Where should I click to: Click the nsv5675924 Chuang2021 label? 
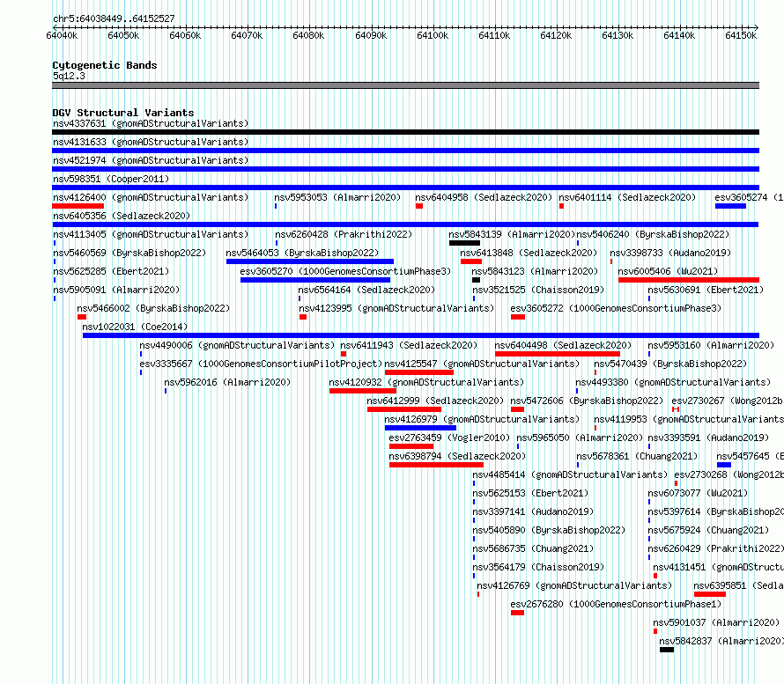[708, 530]
